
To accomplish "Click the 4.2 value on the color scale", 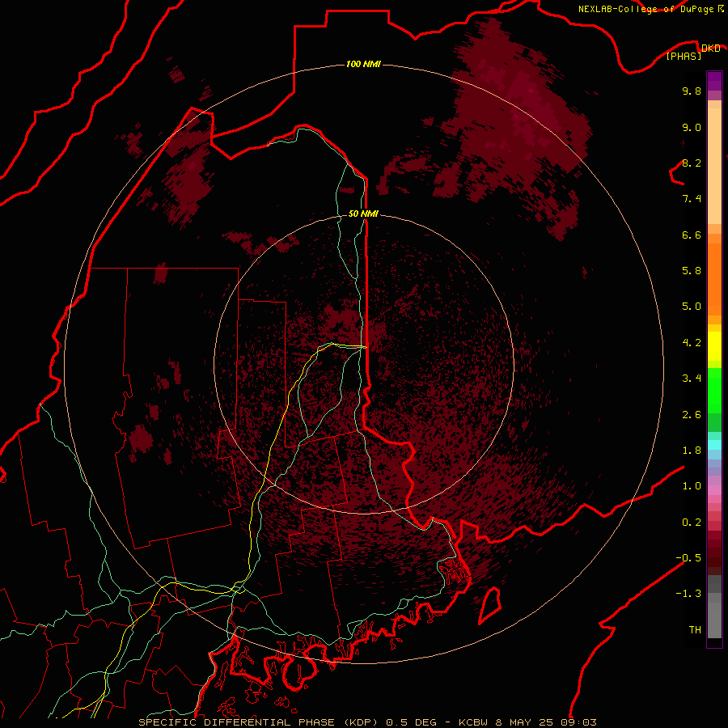I will pyautogui.click(x=692, y=343).
